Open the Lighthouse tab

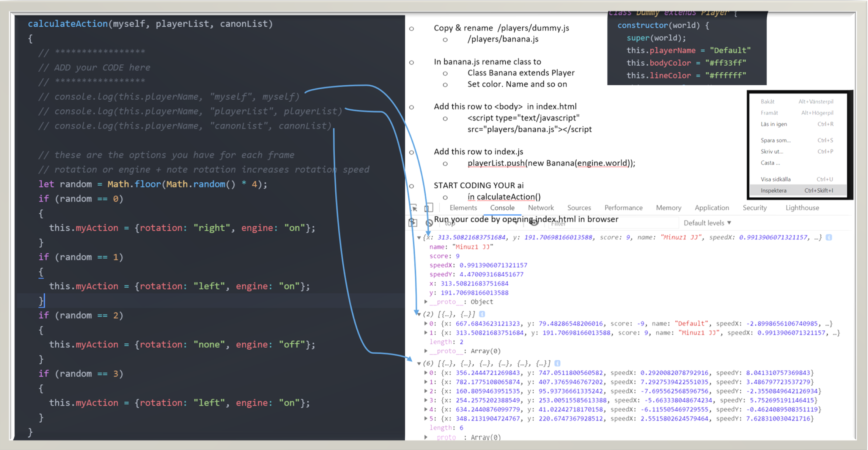802,208
